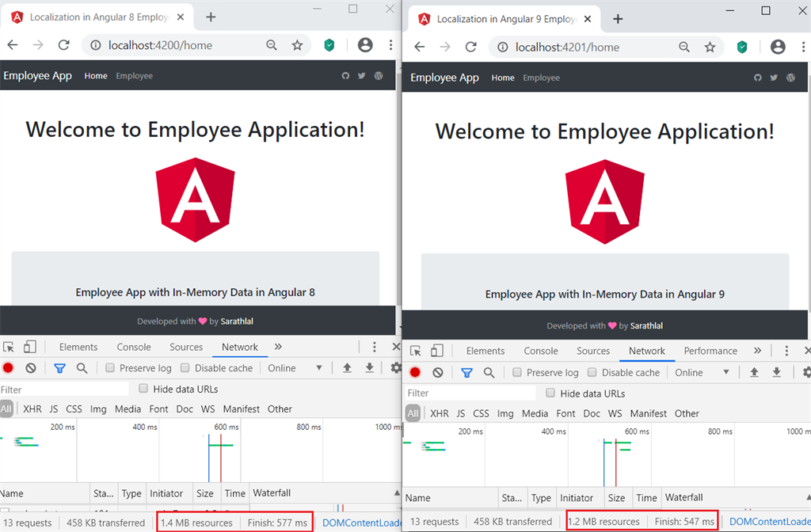Bookmark localhost:4201 page with star icon

(710, 47)
